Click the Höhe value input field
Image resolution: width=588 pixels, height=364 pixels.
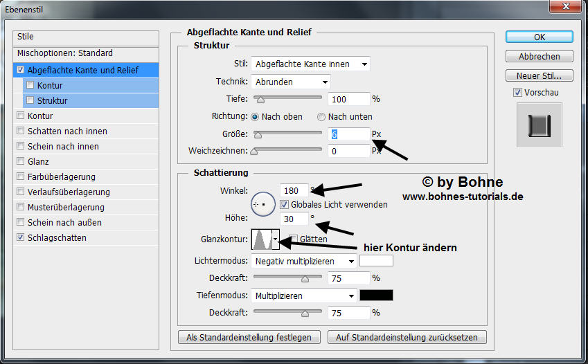[x=294, y=219]
